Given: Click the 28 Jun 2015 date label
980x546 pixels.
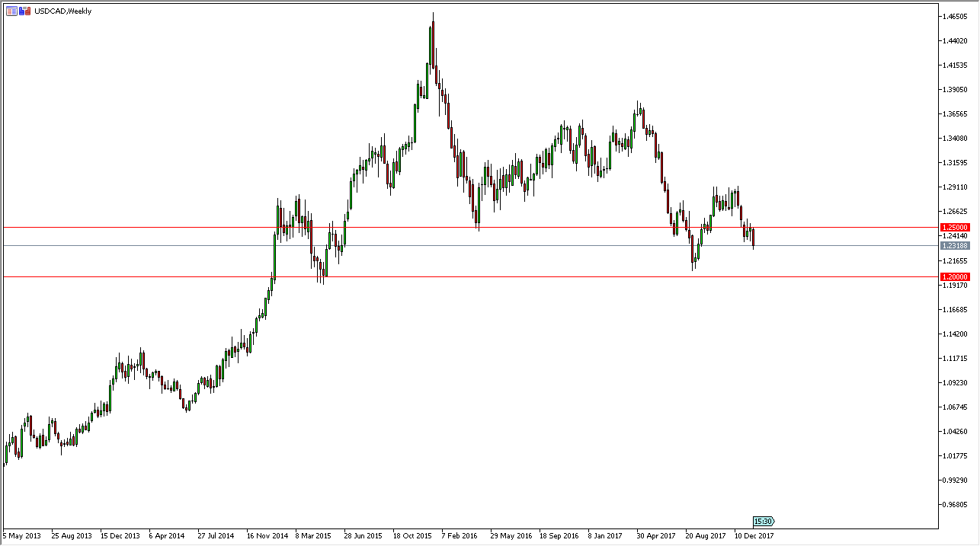Looking at the screenshot, I should tap(363, 535).
